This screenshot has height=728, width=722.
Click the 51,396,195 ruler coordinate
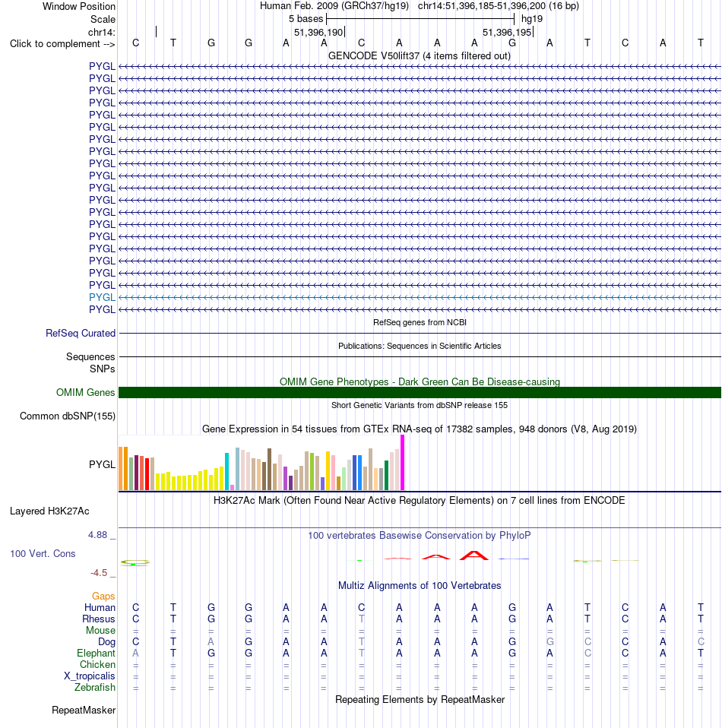[x=507, y=32]
